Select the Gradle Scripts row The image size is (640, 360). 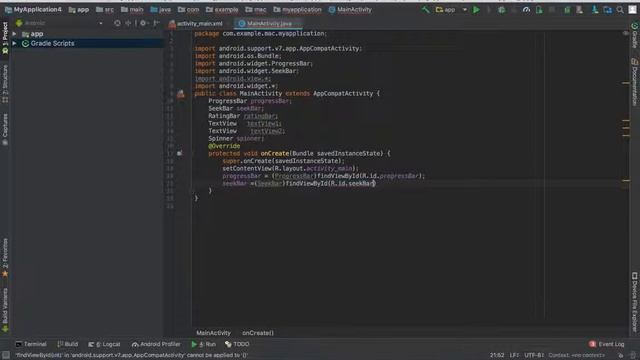point(87,43)
